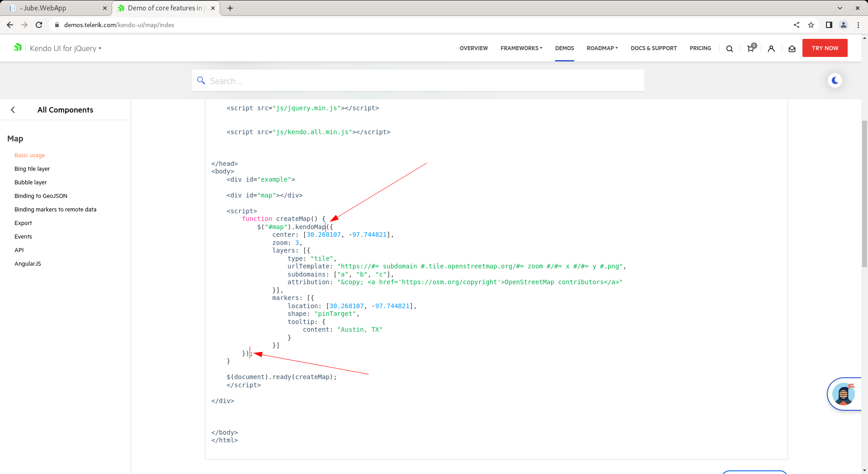Focus the demo Search input field
Viewport: 868px width, 474px height.
(418, 81)
